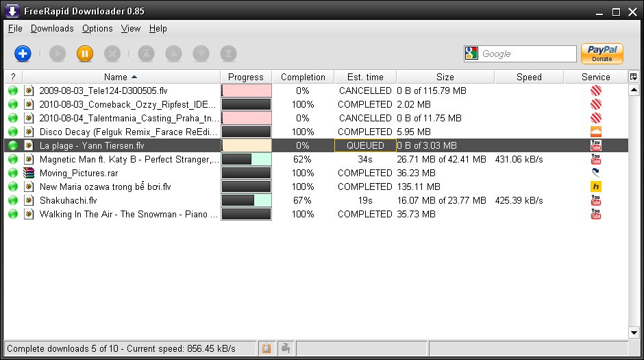Select La plage - Yann Tiersen.flv
644x360 pixels.
coord(92,145)
